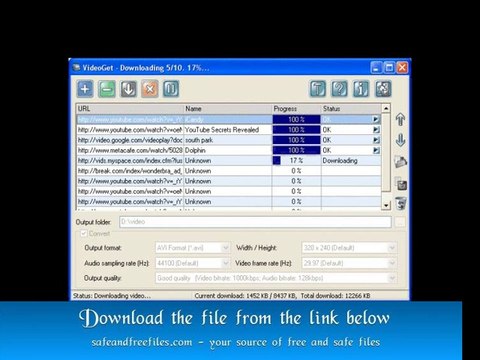Move item down with the down arrow
Image resolution: width=480 pixels, height=360 pixels.
[x=400, y=140]
